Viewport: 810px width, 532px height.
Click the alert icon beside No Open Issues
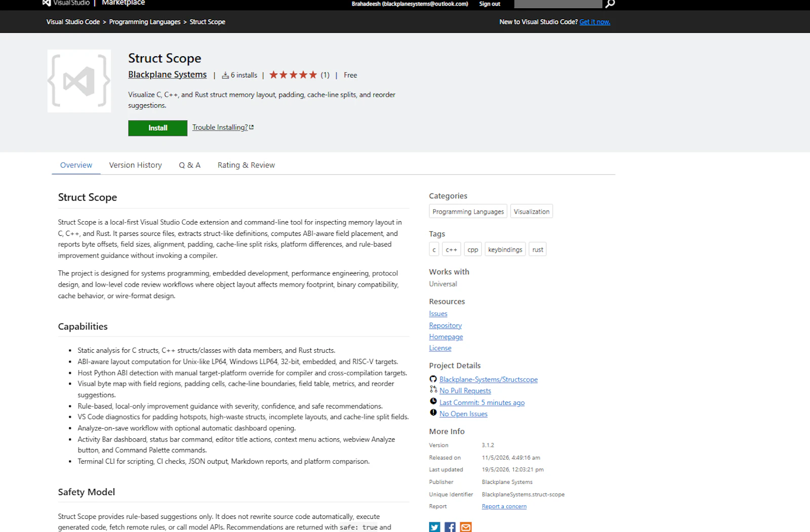click(433, 413)
